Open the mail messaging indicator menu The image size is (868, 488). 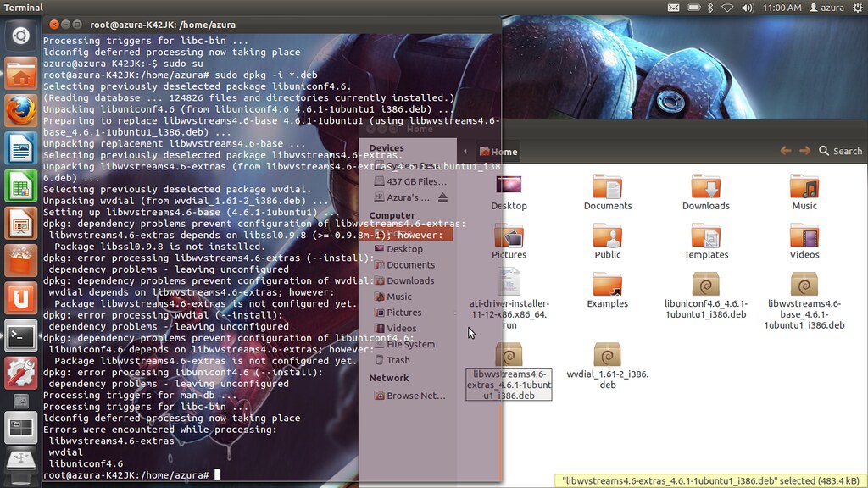(673, 8)
